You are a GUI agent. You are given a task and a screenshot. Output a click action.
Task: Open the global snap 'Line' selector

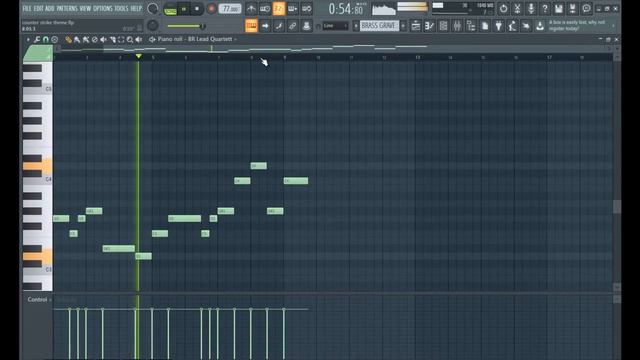[x=336, y=26]
